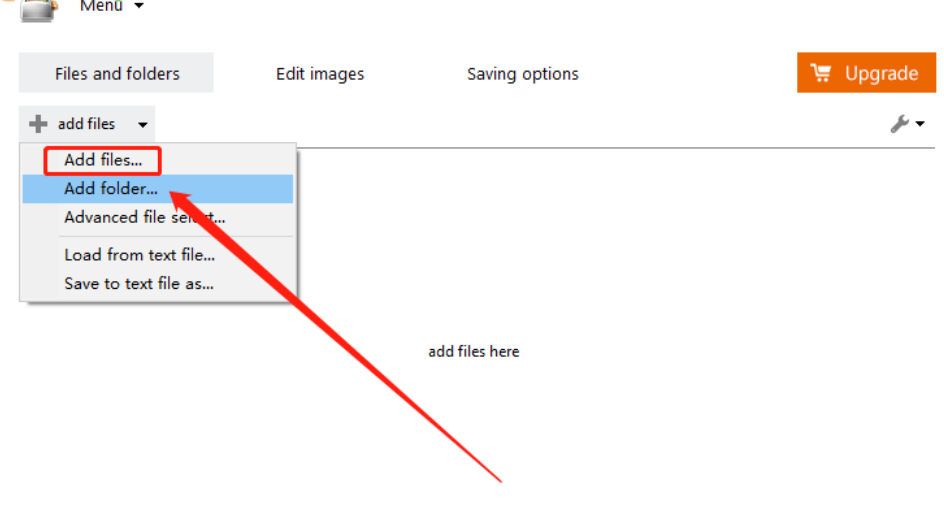Viewport: 944px width, 527px height.
Task: Expand the Menu dropdown arrow
Action: tap(138, 6)
